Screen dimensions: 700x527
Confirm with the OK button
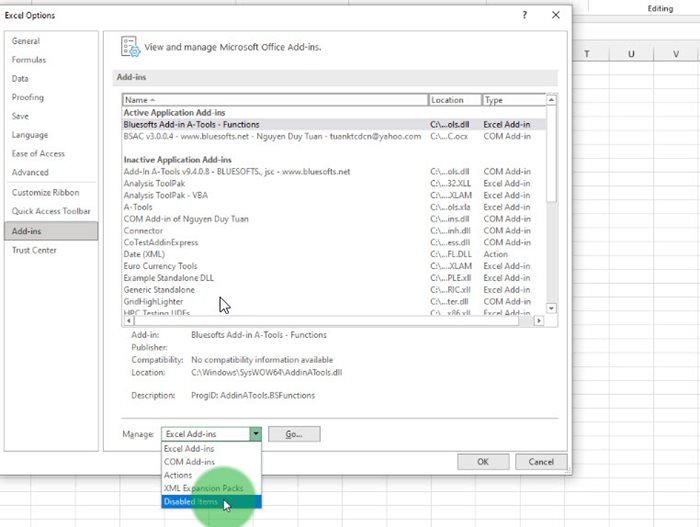[x=483, y=462]
